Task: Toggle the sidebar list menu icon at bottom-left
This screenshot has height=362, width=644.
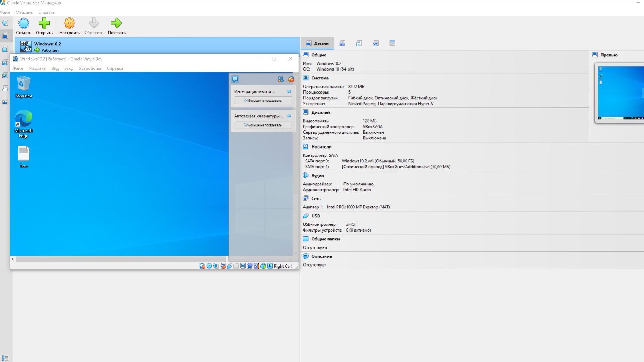Action: (x=5, y=358)
